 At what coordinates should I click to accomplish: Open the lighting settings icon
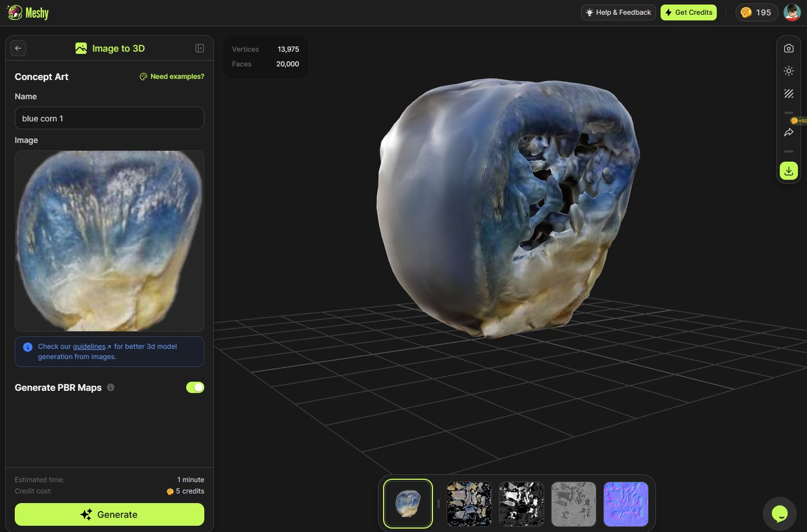[x=789, y=71]
